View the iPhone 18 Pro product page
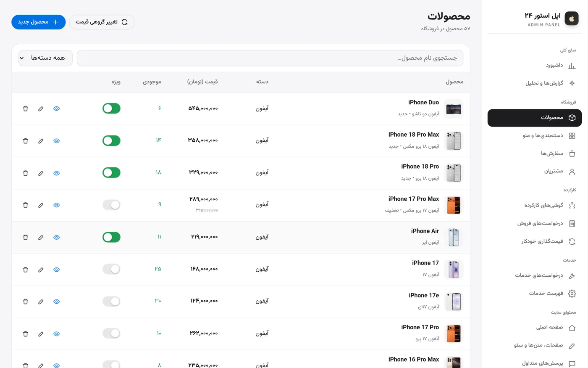Image resolution: width=588 pixels, height=368 pixels. point(57,173)
